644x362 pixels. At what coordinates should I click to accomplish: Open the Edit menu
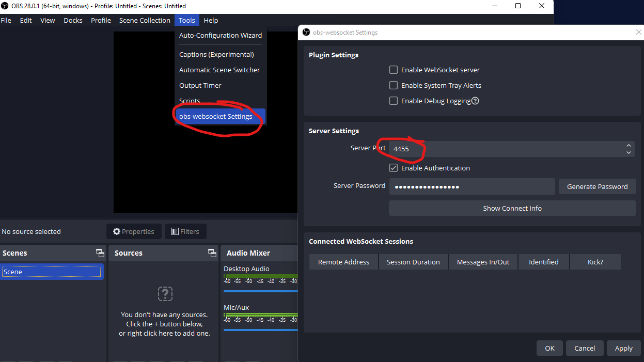point(26,20)
